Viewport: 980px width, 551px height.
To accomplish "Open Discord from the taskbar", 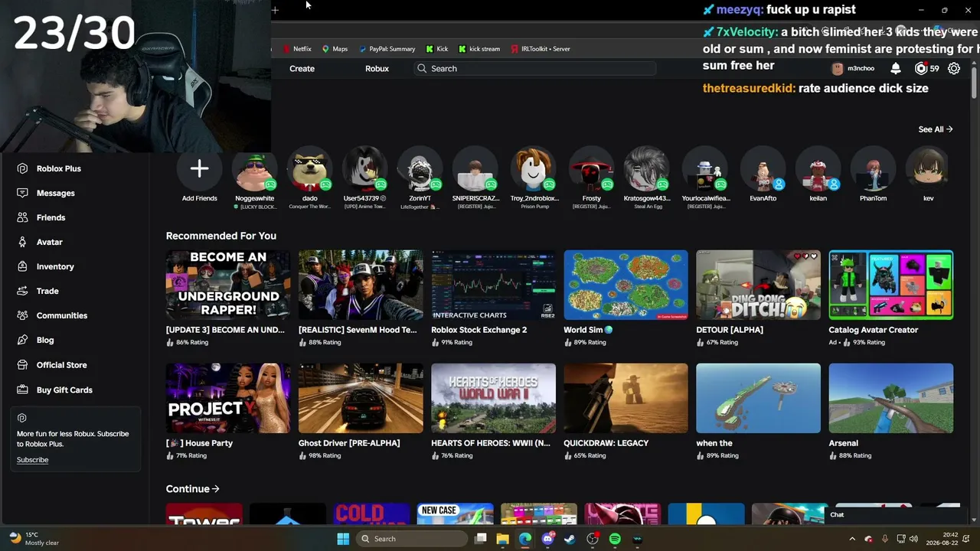I will pyautogui.click(x=547, y=539).
